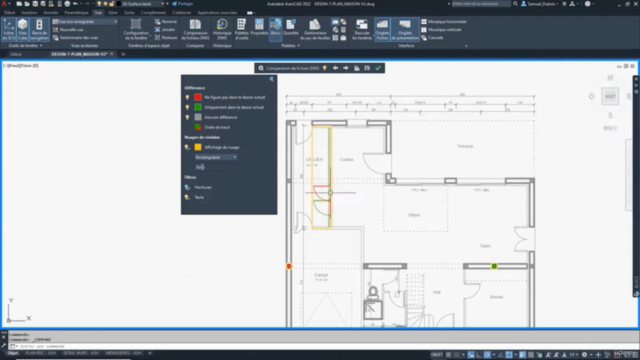Launch Comparaison de fichiers DWG

pos(195,30)
